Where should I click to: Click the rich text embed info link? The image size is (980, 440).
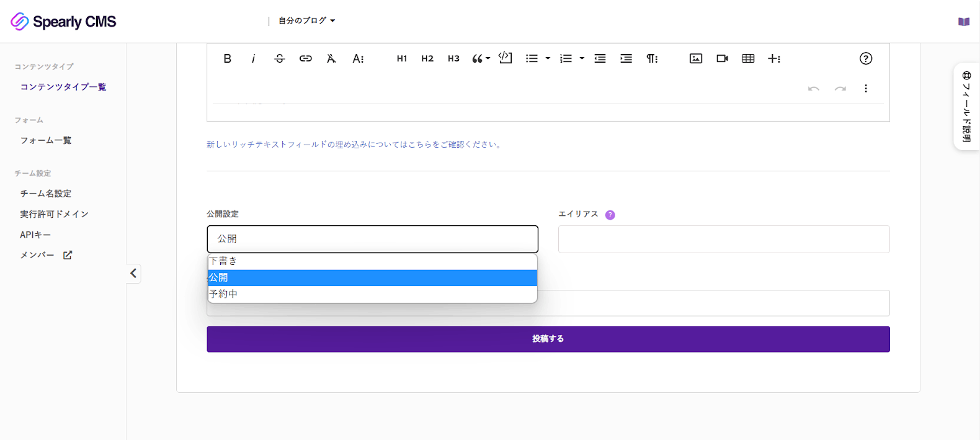coord(354,145)
